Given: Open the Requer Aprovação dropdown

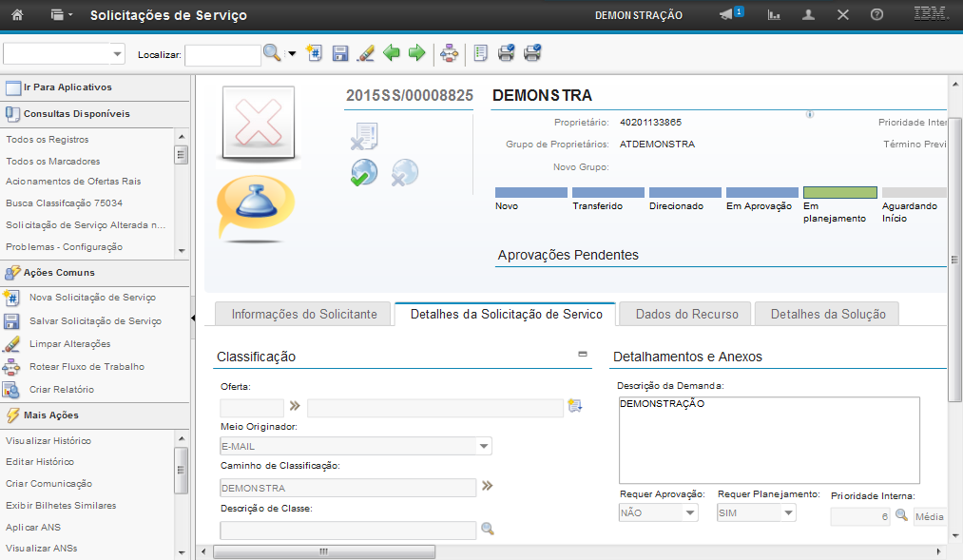Looking at the screenshot, I should pos(690,513).
